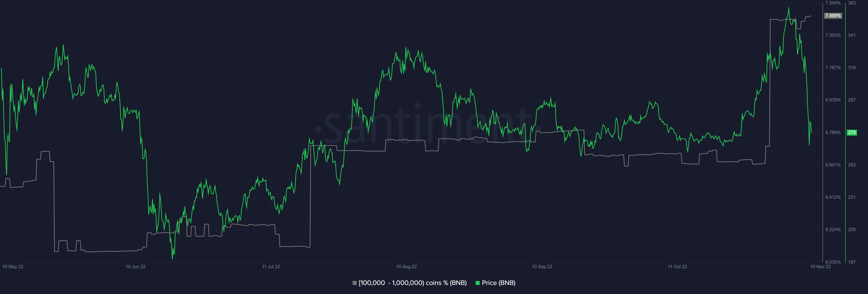Click the 10 Nov 22 date label
The image size is (868, 294).
(x=821, y=267)
